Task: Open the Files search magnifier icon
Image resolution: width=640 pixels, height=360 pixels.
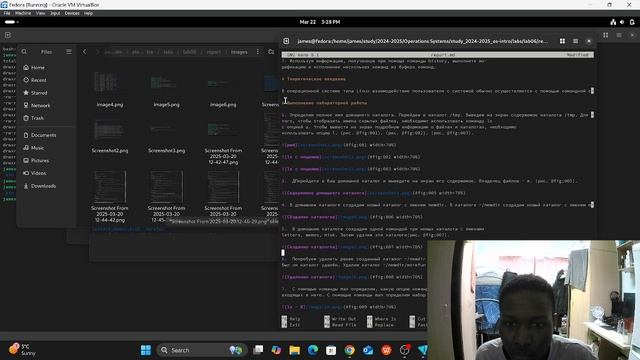Action: point(24,52)
